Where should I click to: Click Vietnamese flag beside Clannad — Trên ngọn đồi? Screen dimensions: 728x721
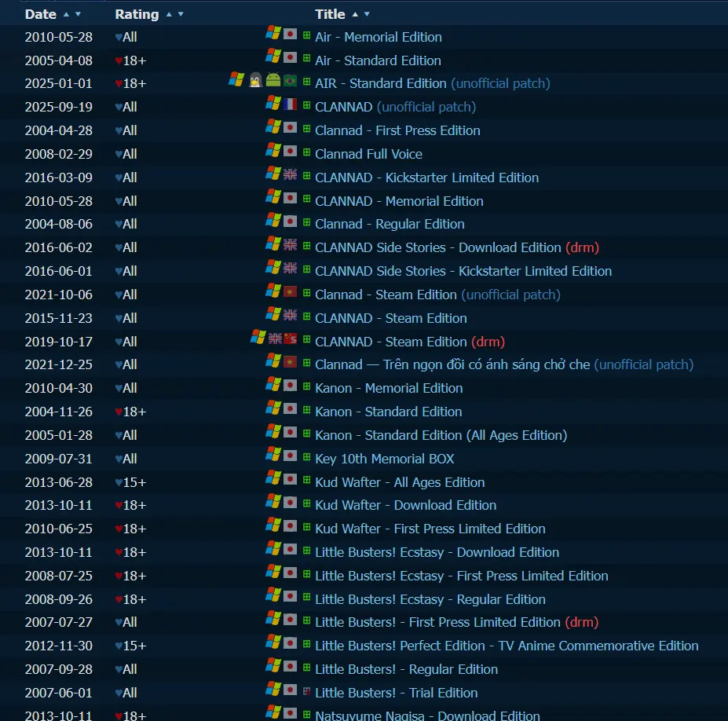tap(290, 361)
